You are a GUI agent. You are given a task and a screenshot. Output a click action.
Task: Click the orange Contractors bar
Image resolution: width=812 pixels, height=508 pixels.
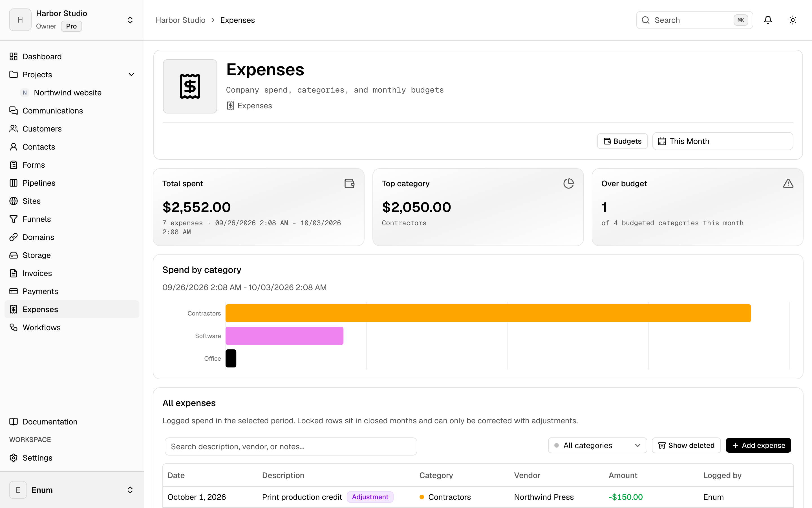[488, 313]
